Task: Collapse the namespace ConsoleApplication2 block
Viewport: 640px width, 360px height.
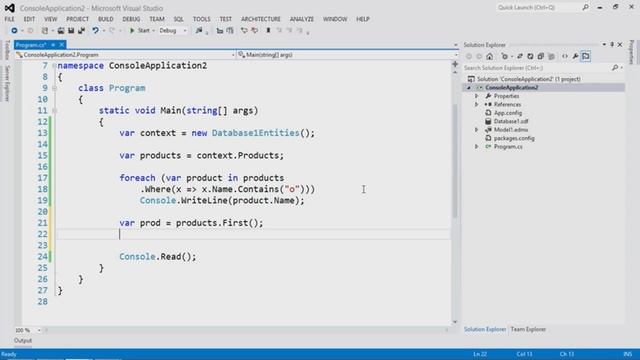Action: click(x=54, y=66)
